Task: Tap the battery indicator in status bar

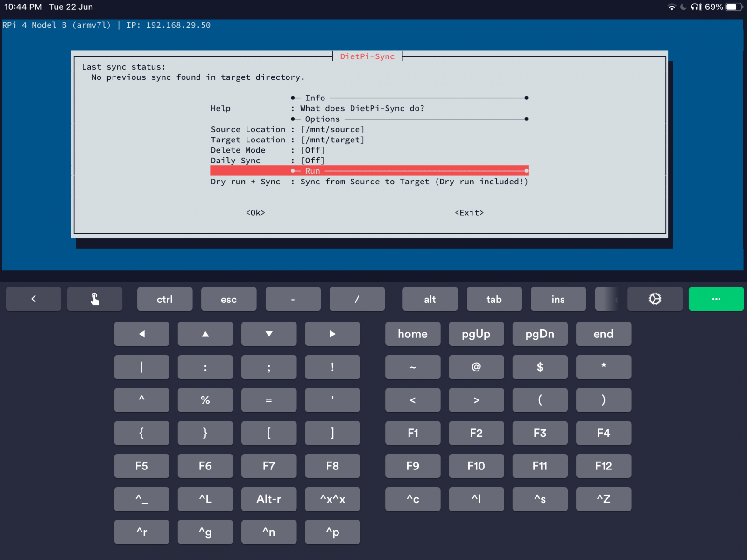Action: (734, 7)
